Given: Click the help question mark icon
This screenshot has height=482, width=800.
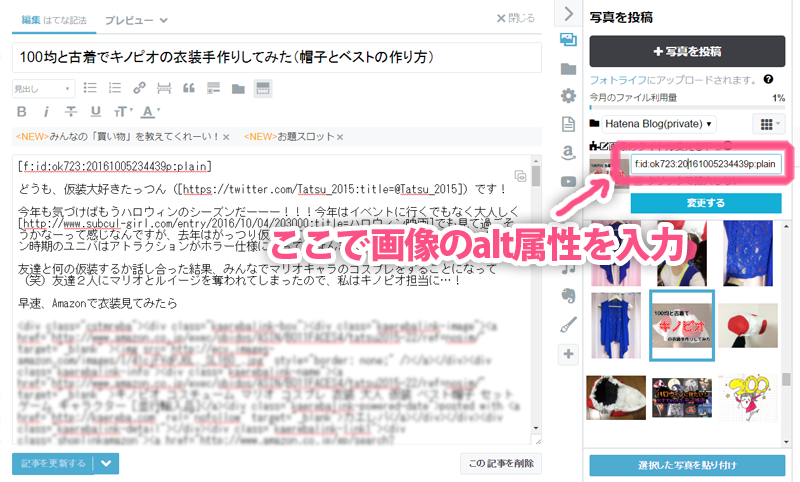Looking at the screenshot, I should (768, 79).
